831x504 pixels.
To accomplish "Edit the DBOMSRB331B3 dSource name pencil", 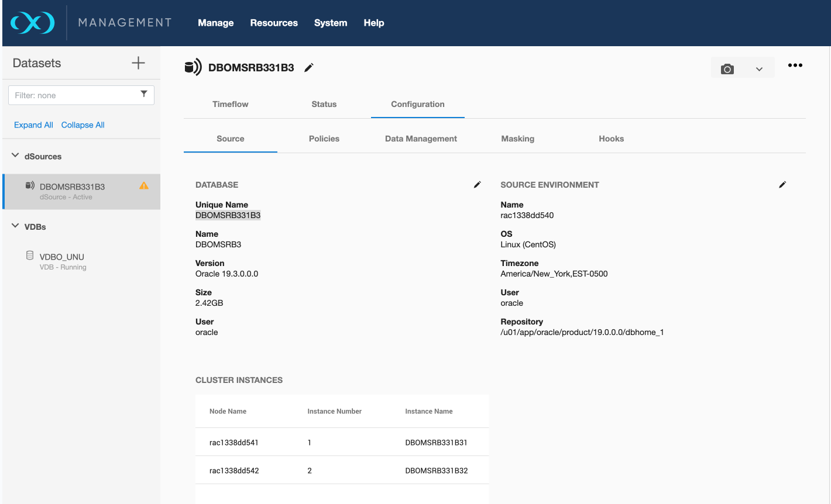I will click(309, 68).
